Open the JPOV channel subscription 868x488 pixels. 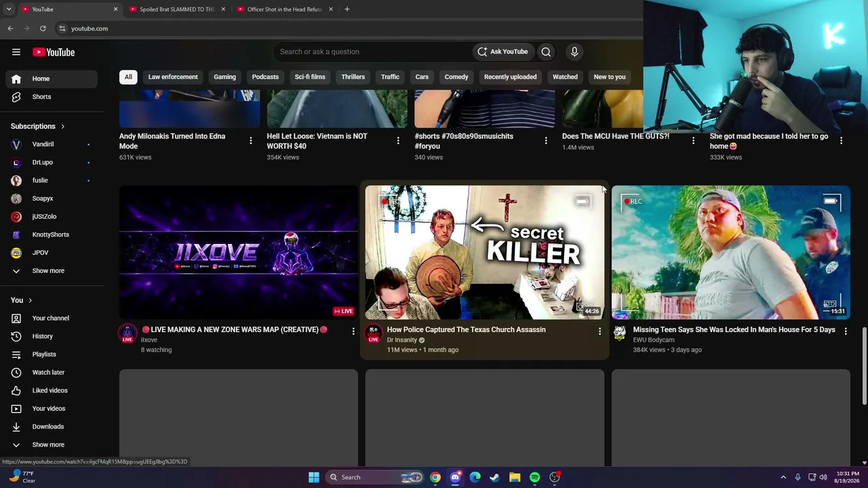click(52, 253)
